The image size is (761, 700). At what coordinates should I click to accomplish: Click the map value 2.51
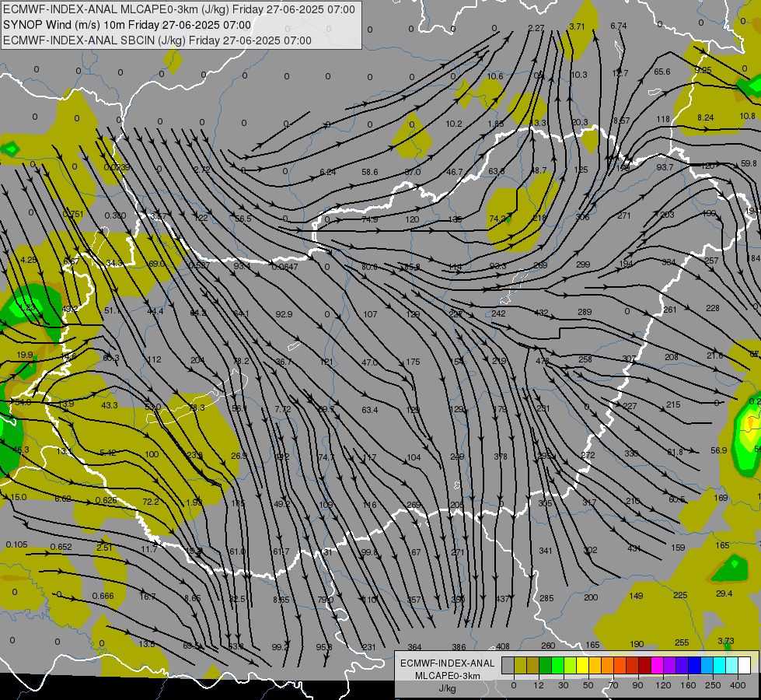tap(104, 548)
